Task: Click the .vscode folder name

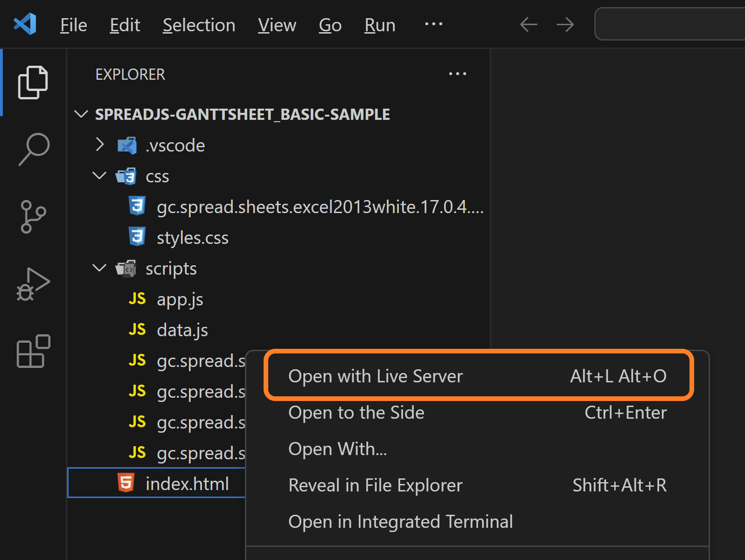Action: [175, 146]
